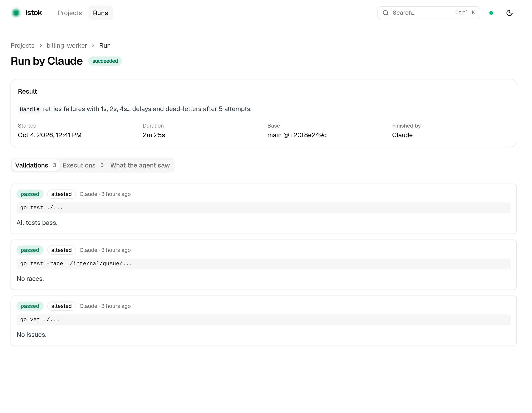Image resolution: width=532 pixels, height=413 pixels.
Task: Click the "No issues." text
Action: coord(31,335)
